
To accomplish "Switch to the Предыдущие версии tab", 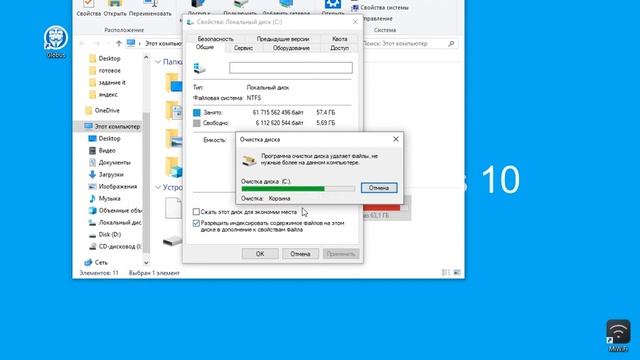I will pyautogui.click(x=283, y=39).
